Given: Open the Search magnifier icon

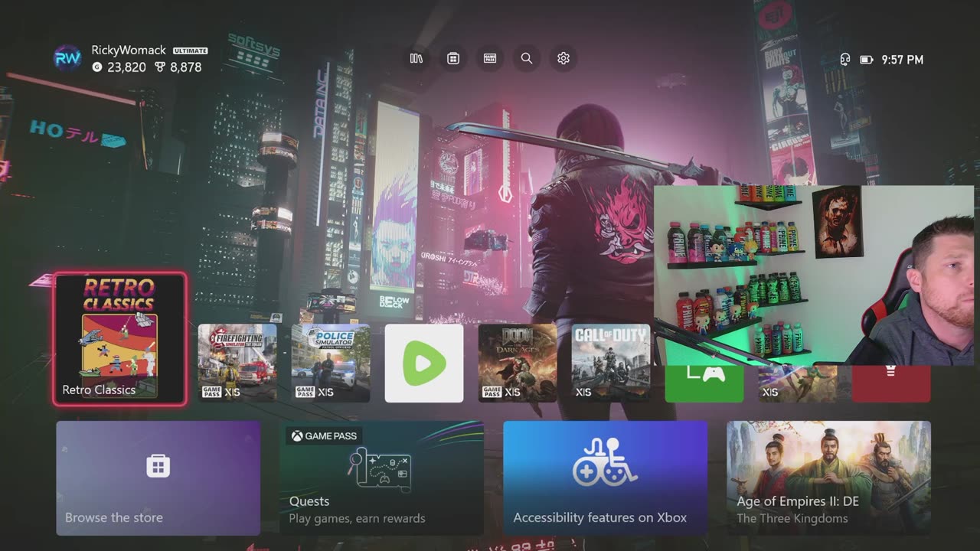Looking at the screenshot, I should click(527, 58).
